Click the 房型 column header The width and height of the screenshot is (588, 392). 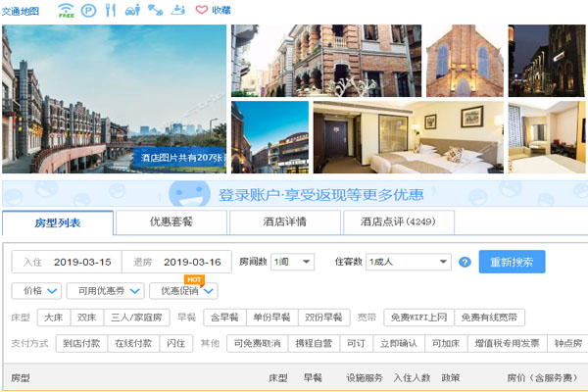(x=21, y=377)
